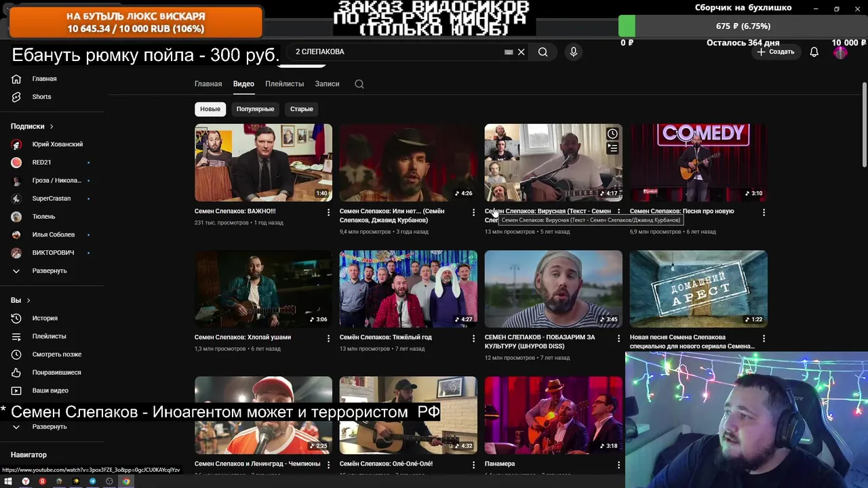Image resolution: width=868 pixels, height=488 pixels.
Task: Click the magnifier search button
Action: (542, 52)
